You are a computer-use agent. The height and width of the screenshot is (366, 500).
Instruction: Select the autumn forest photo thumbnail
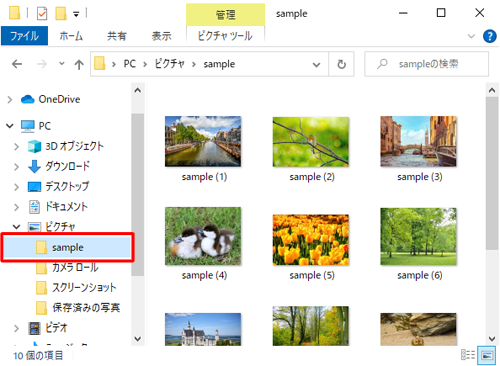311,326
